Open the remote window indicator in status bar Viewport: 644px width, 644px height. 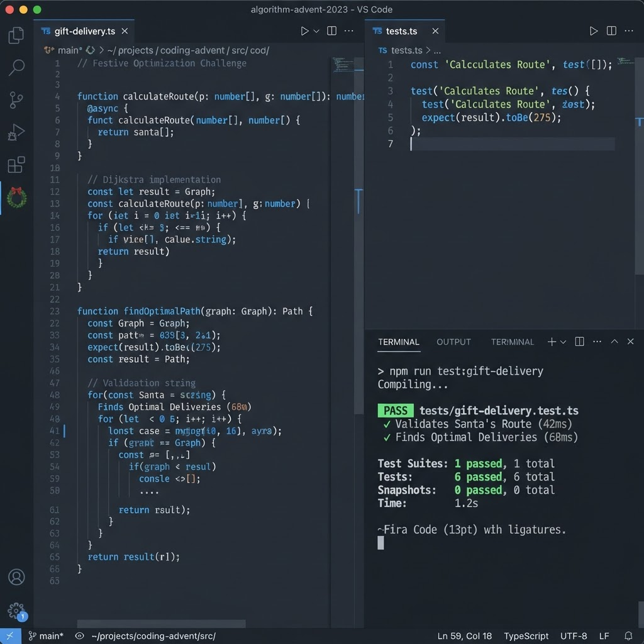coord(10,636)
